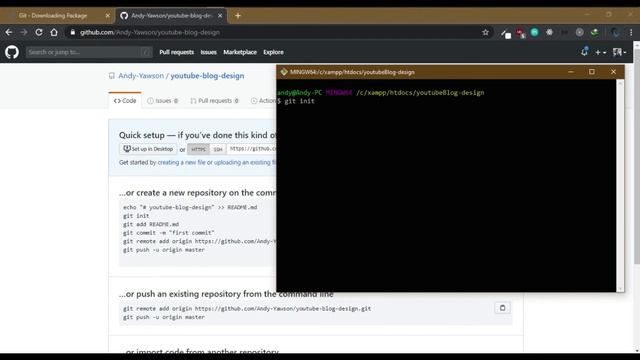Open Marketplace in GitHub header

point(240,52)
